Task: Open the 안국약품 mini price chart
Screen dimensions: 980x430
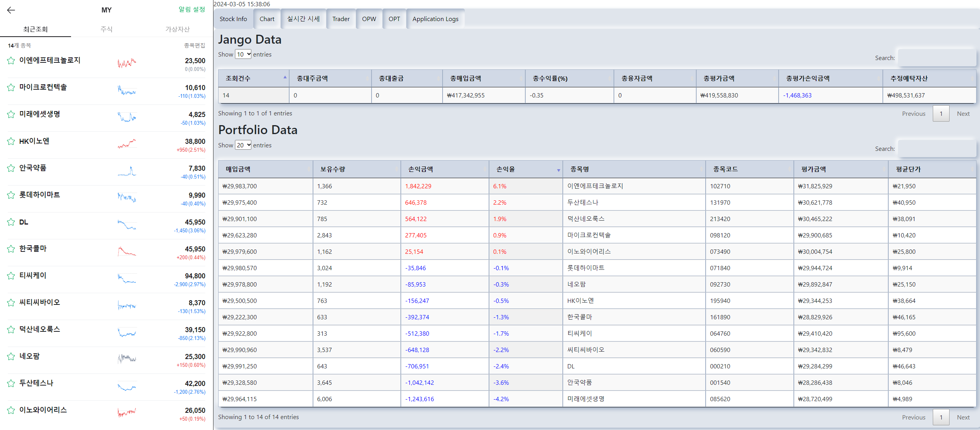Action: [x=127, y=171]
